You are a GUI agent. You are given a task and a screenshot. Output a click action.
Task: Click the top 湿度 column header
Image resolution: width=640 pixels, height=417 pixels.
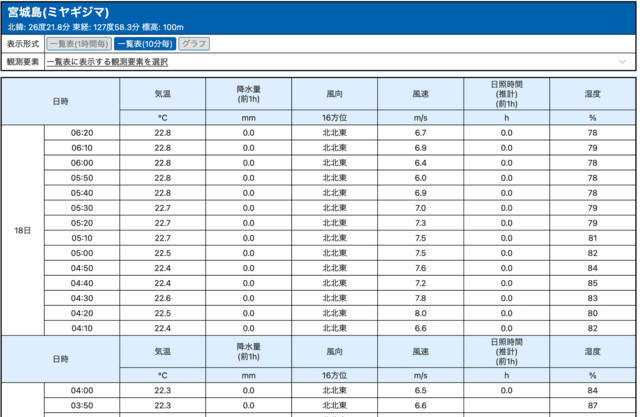592,94
